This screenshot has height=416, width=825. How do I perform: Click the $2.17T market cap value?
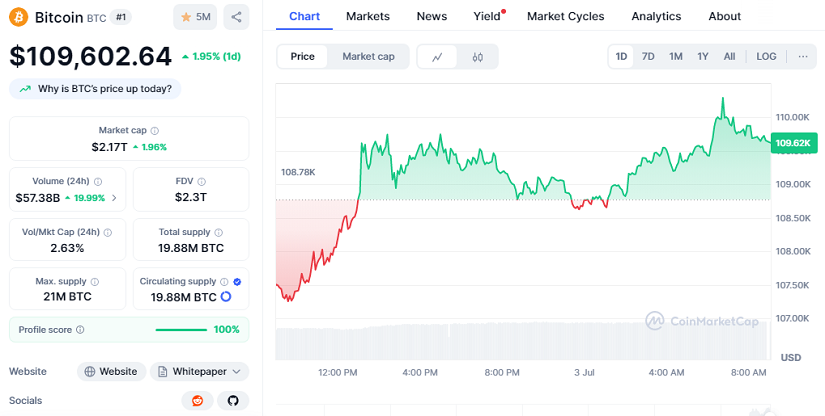[x=109, y=147]
